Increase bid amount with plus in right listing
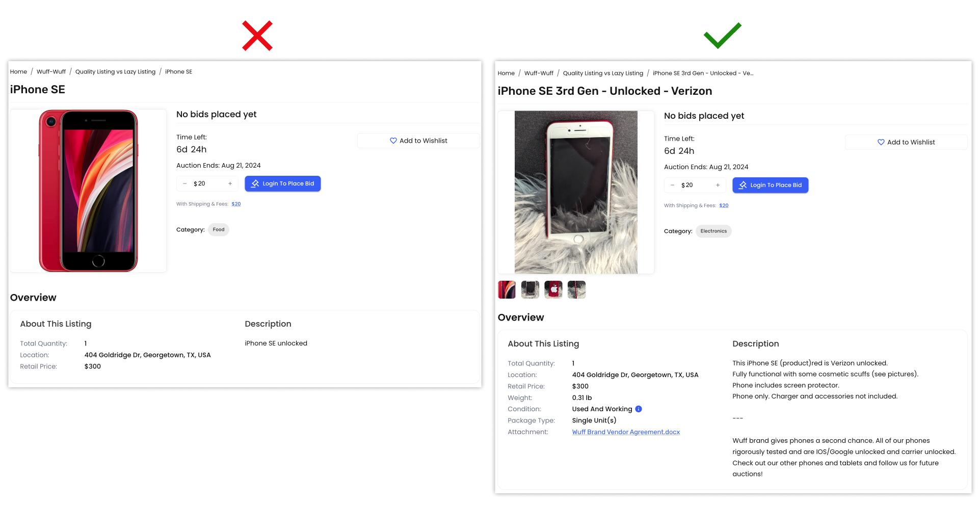The width and height of the screenshot is (980, 506). 718,185
